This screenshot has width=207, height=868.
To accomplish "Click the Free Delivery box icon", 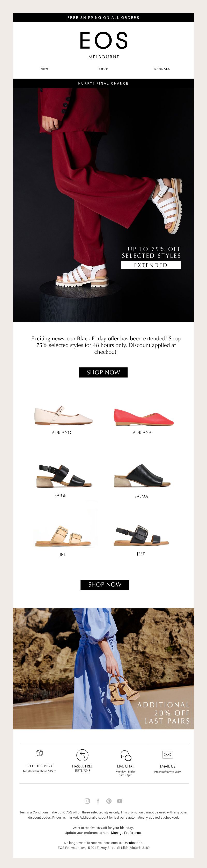I will tap(39, 753).
